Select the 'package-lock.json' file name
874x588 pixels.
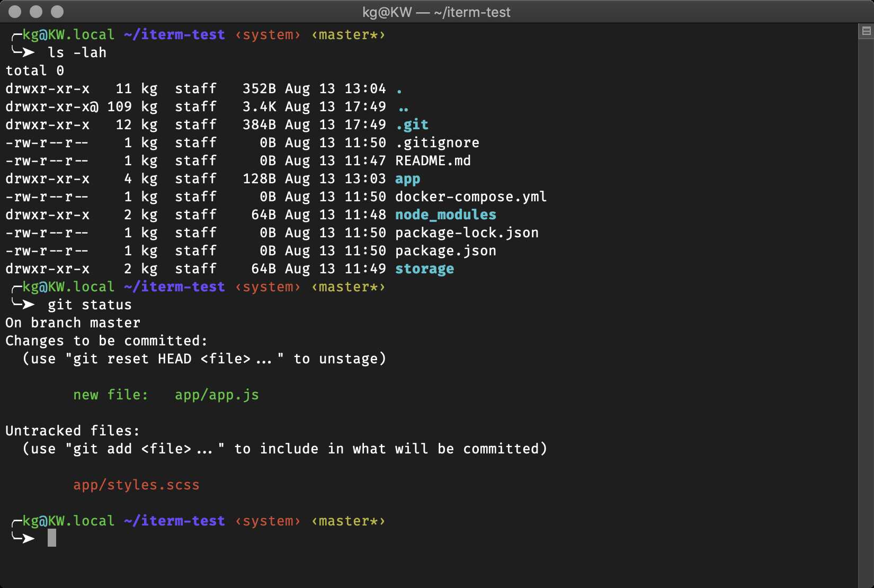pyautogui.click(x=467, y=233)
